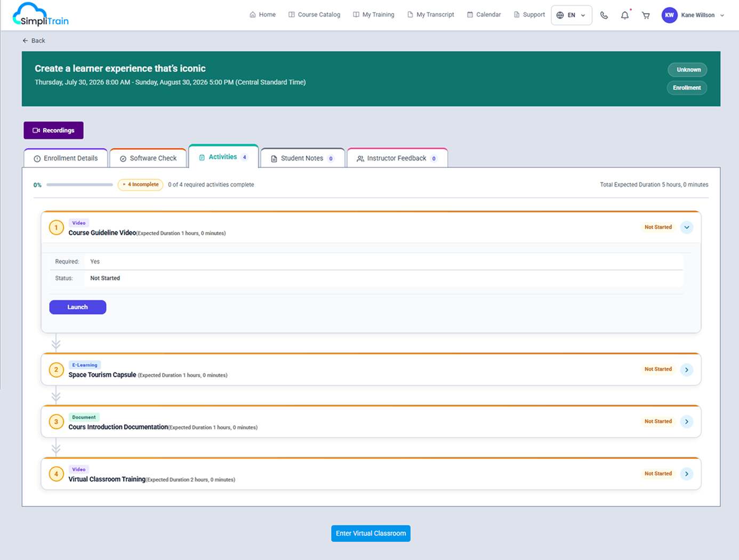Click Not Started status of Space Tourism Capsule
This screenshot has height=560, width=739.
click(658, 369)
